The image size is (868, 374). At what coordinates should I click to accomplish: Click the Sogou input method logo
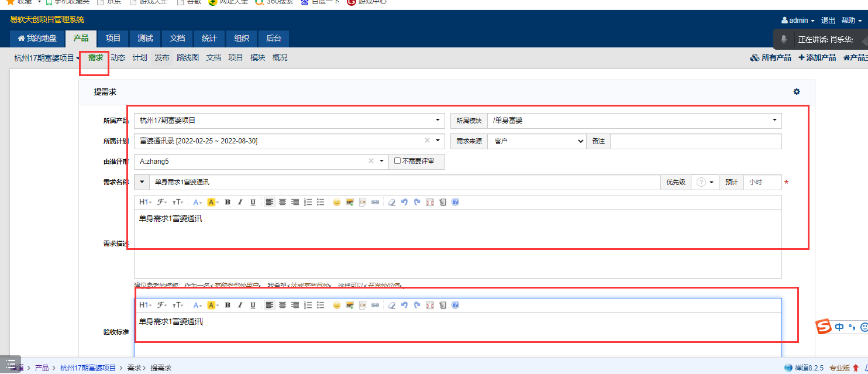pyautogui.click(x=824, y=327)
